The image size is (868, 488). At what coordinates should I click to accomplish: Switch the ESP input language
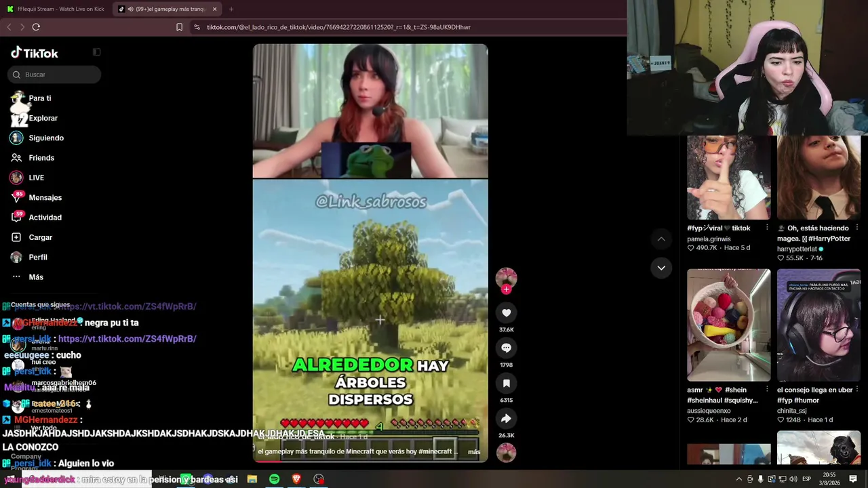806,479
